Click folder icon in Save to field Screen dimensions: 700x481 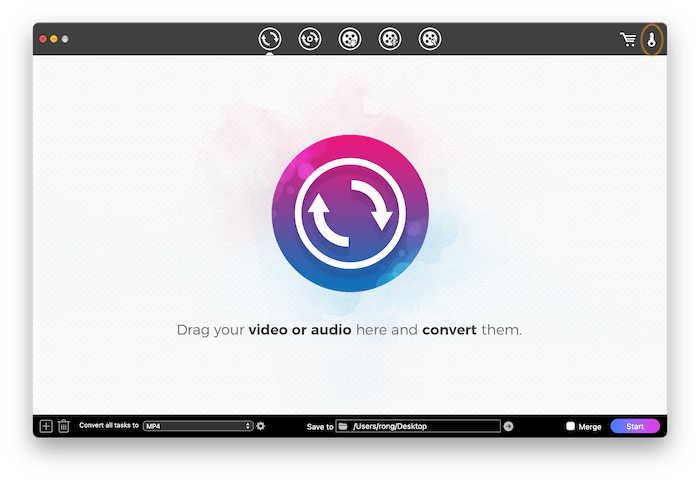pyautogui.click(x=342, y=426)
